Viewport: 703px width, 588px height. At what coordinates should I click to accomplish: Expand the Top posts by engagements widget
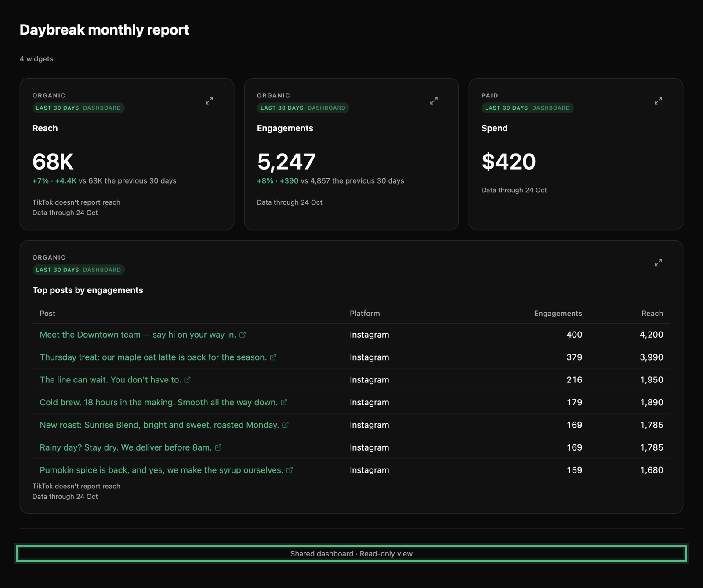point(658,263)
